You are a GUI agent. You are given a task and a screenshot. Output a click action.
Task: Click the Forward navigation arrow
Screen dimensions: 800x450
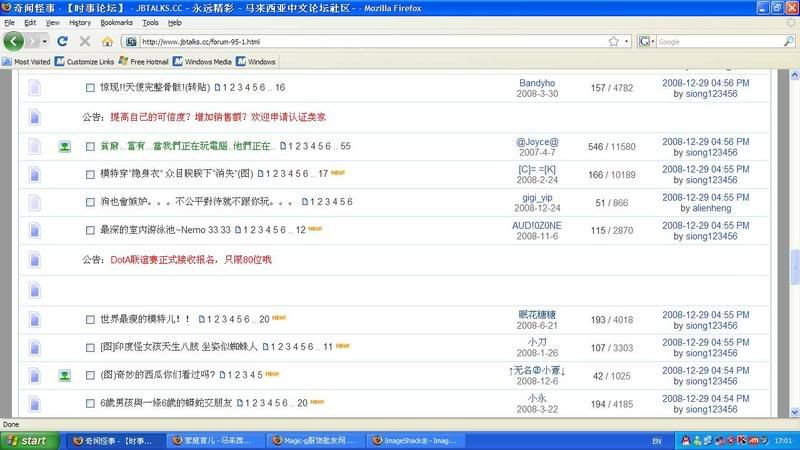33,41
